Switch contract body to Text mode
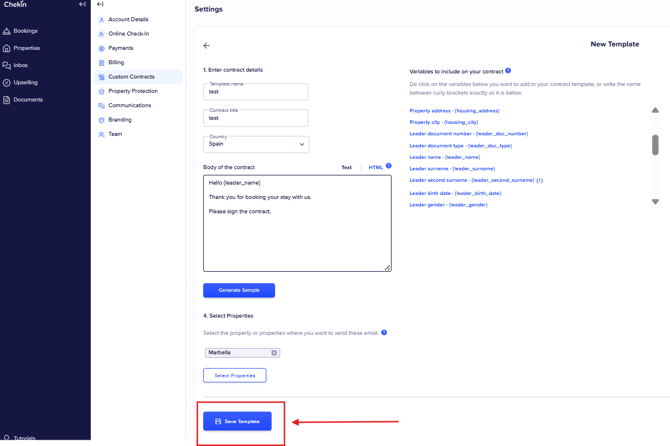The image size is (670, 446). coord(346,168)
